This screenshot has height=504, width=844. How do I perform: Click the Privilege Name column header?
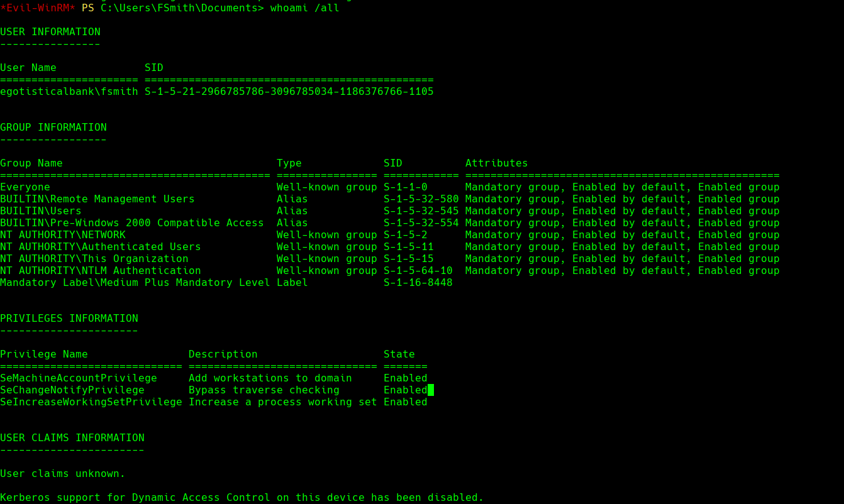click(44, 354)
